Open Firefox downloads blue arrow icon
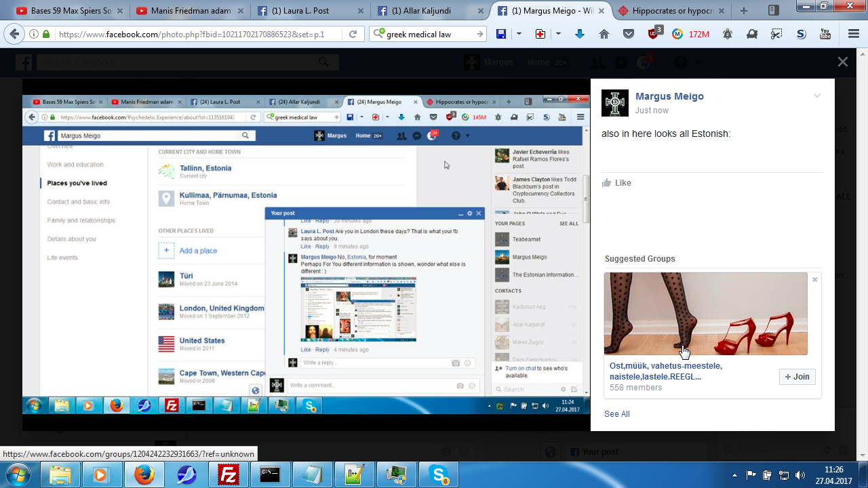The image size is (868, 488). (579, 34)
